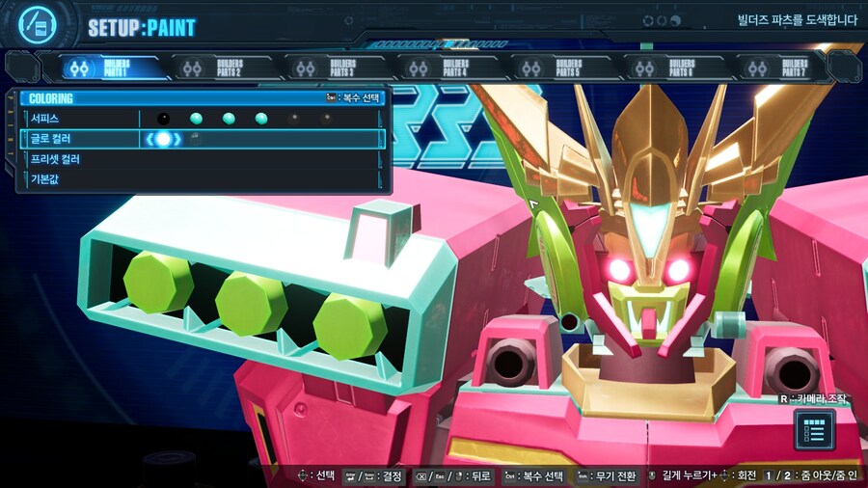This screenshot has height=488, width=868.
Task: Pick the second teal surface swatch
Action: pyautogui.click(x=229, y=119)
